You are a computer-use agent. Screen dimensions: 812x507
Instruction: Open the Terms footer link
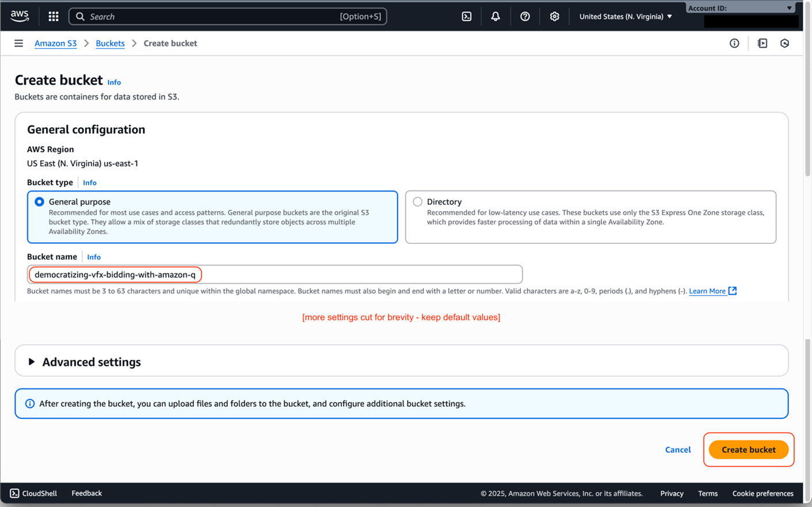pos(708,493)
